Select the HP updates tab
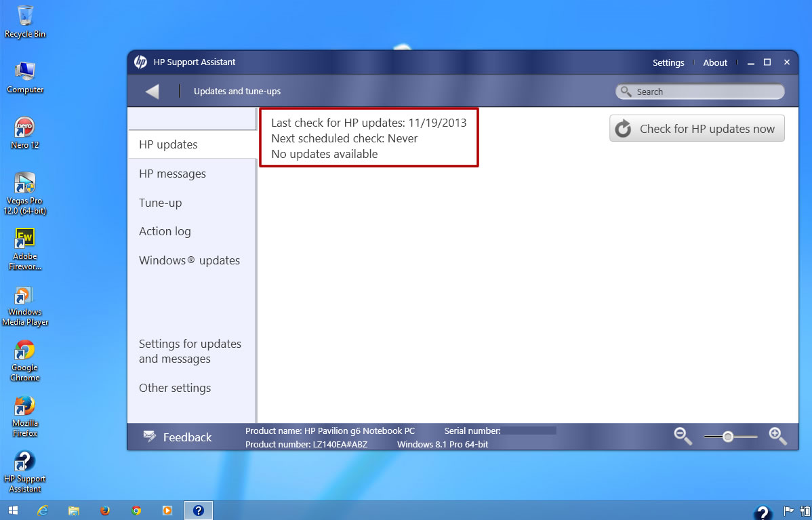812x520 pixels. coord(192,144)
